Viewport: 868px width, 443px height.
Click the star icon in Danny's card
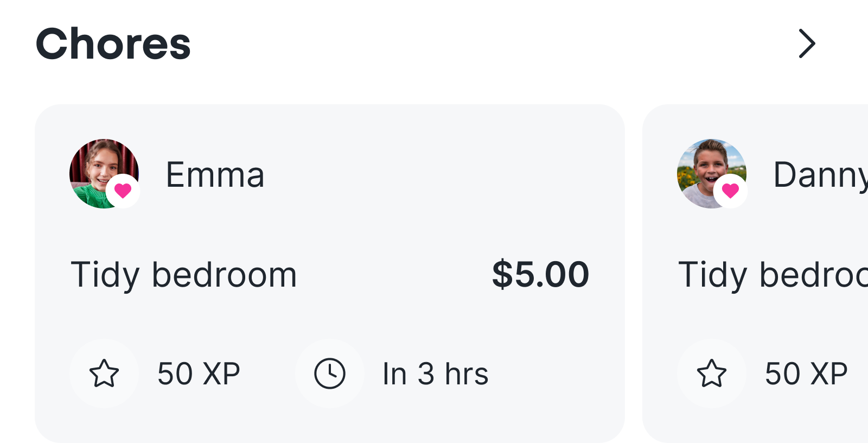712,374
